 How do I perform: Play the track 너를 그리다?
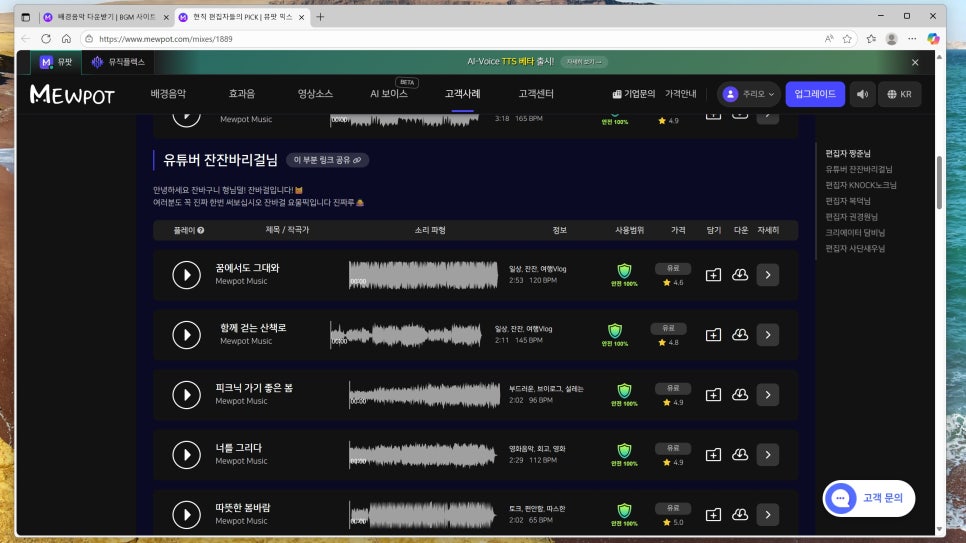(186, 455)
